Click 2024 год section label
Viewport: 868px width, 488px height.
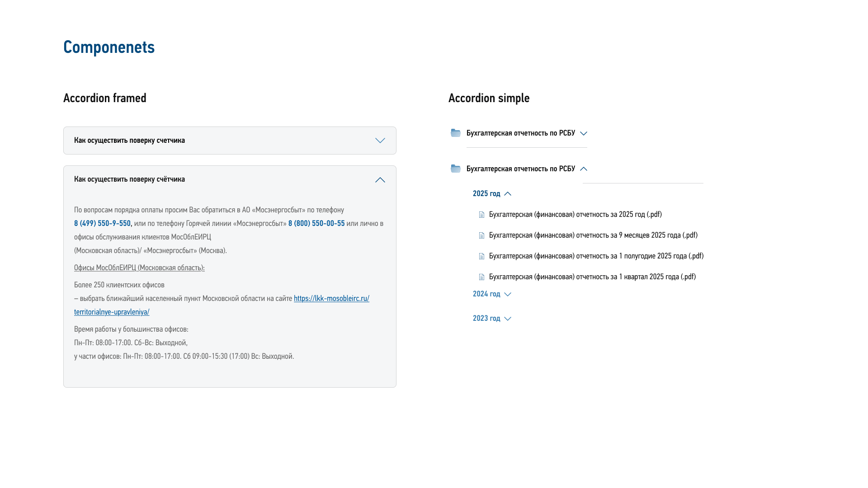click(x=486, y=294)
